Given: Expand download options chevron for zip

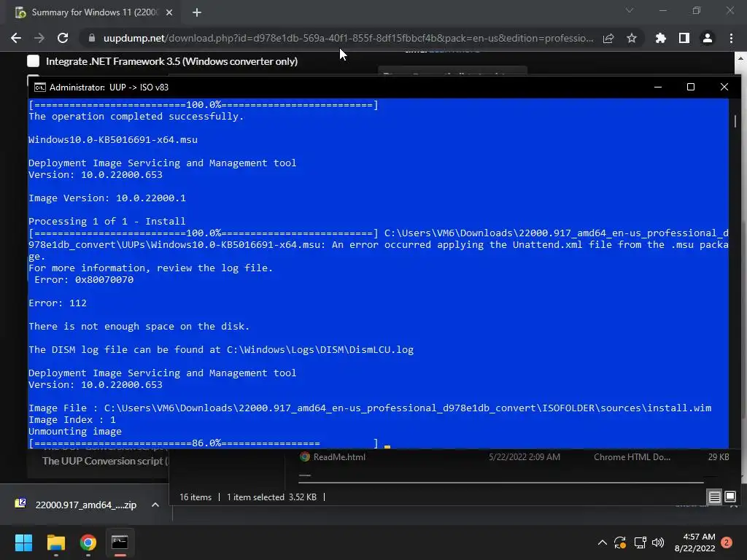Looking at the screenshot, I should coord(155,505).
